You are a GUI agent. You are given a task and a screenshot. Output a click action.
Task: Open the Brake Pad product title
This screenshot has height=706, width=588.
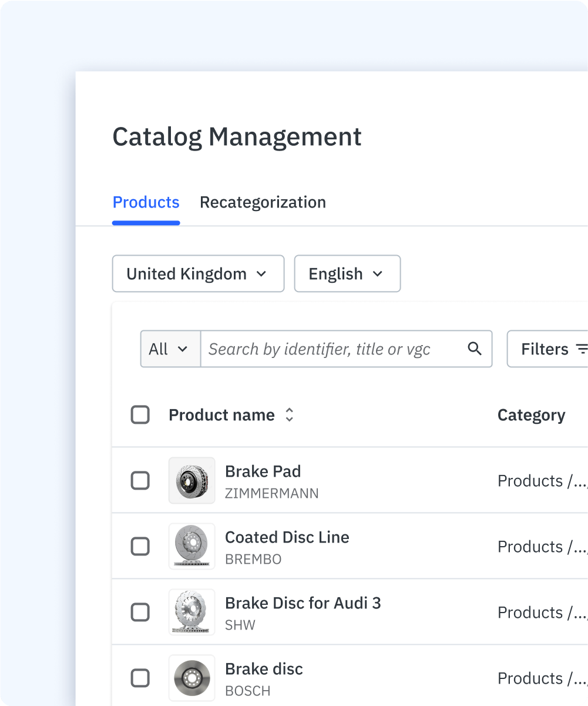(x=263, y=471)
